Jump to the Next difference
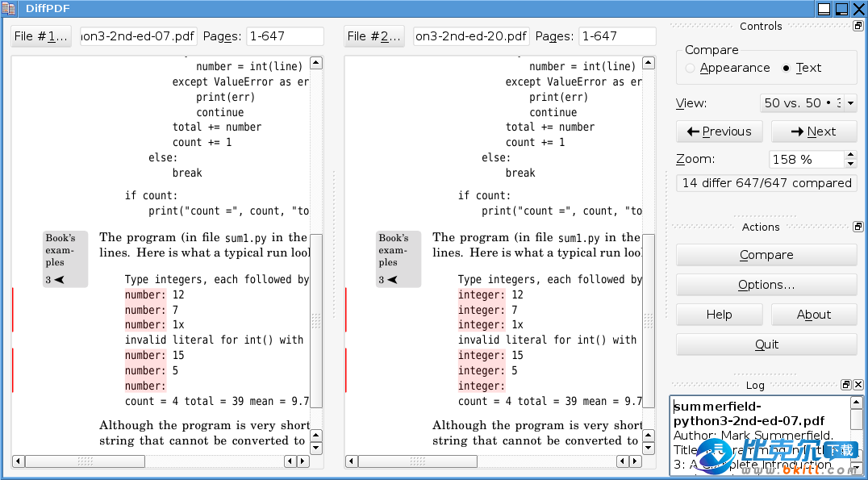This screenshot has width=868, height=480. click(813, 131)
